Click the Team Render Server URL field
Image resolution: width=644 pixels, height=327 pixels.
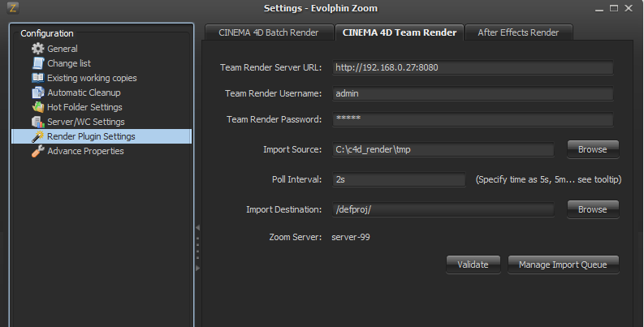point(473,67)
